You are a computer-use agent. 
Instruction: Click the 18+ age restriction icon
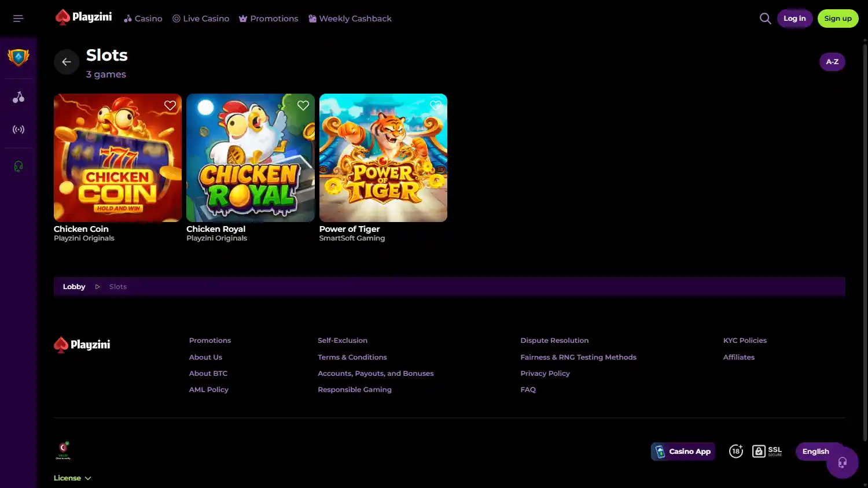click(x=736, y=451)
